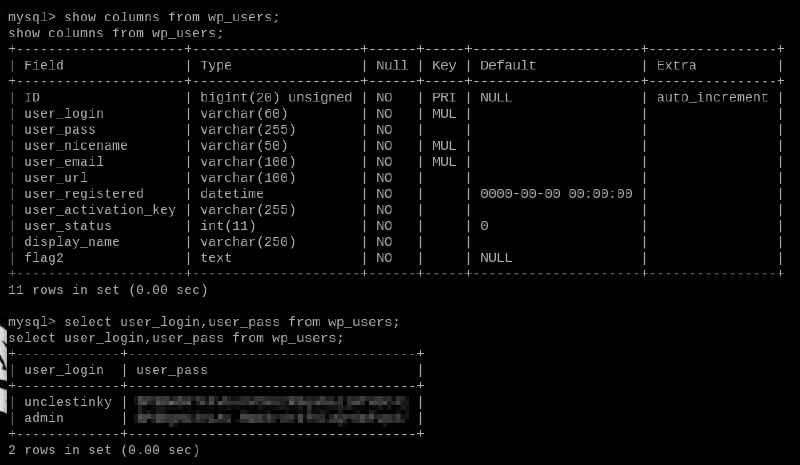Image resolution: width=800 pixels, height=465 pixels.
Task: Click the admin username in results
Action: (44, 418)
